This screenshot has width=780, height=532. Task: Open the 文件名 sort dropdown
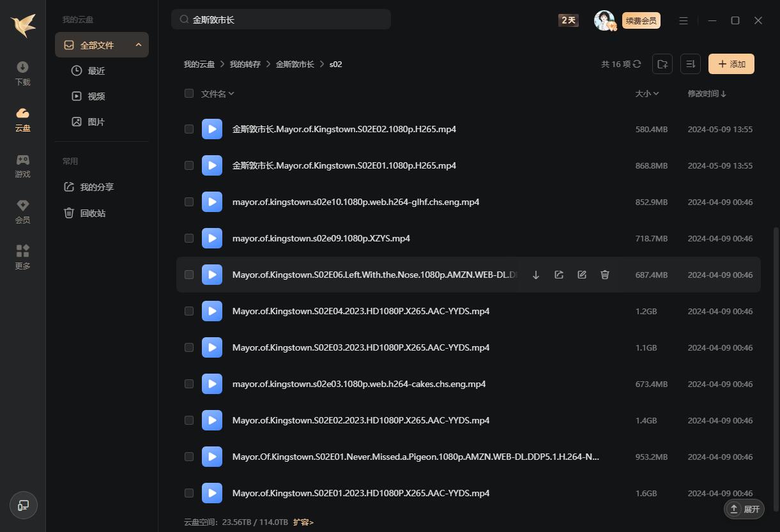(x=217, y=93)
